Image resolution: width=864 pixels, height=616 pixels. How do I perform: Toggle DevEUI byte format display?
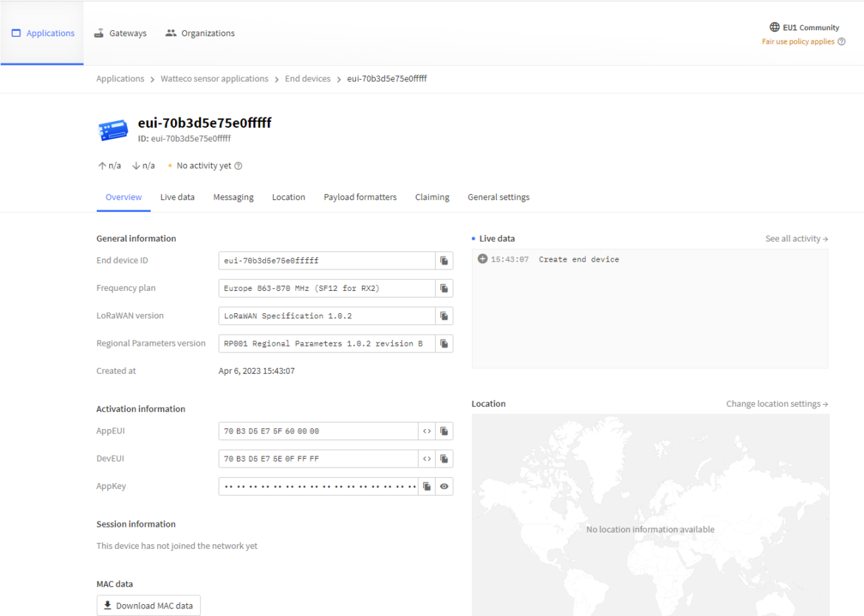tap(427, 459)
